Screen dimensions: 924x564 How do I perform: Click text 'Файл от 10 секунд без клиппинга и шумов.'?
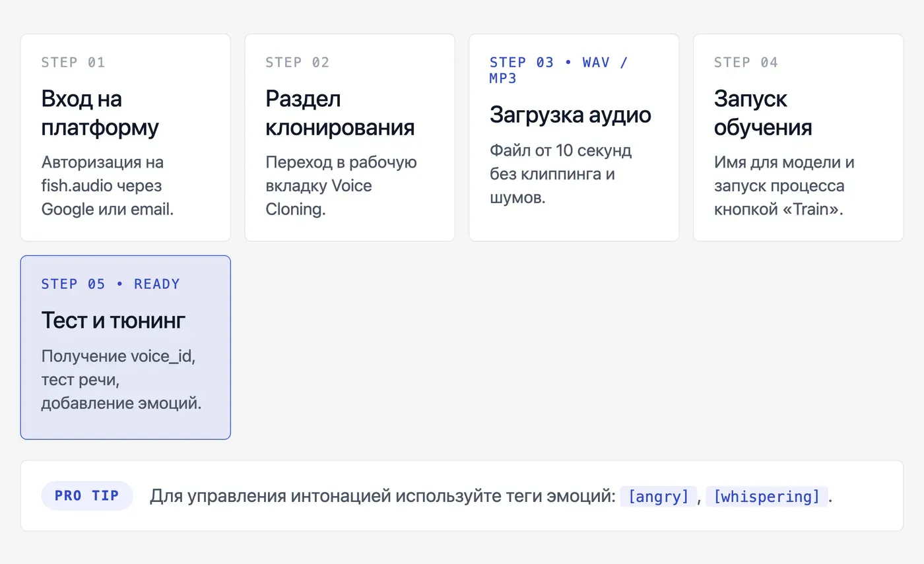(561, 173)
